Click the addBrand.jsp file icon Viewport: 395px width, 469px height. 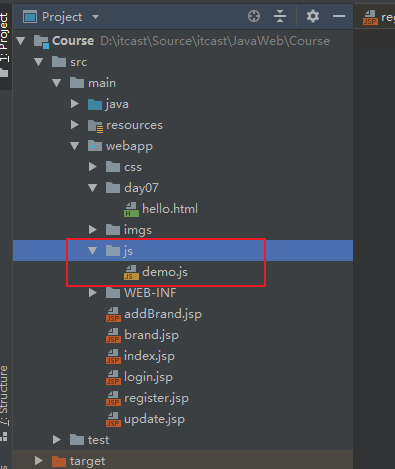[x=113, y=314]
